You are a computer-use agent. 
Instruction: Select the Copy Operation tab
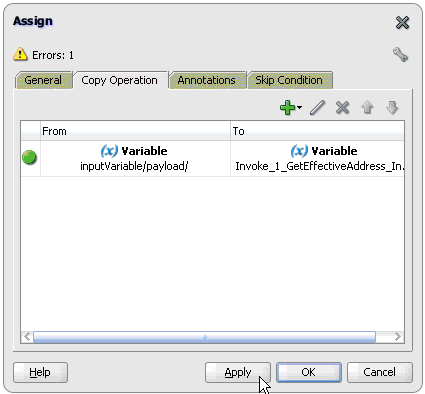point(120,80)
